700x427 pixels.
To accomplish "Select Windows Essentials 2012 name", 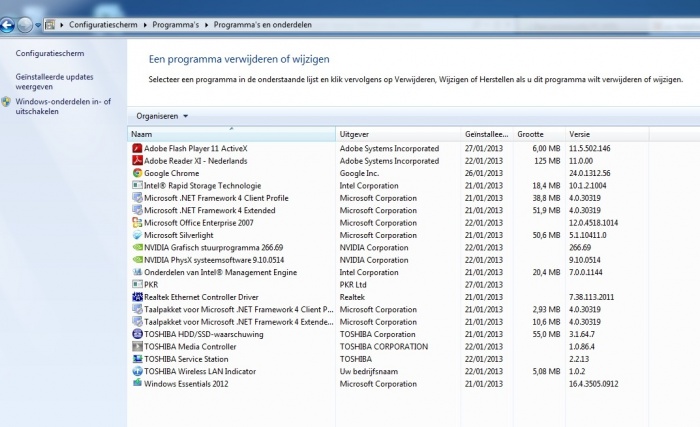I will coord(186,384).
